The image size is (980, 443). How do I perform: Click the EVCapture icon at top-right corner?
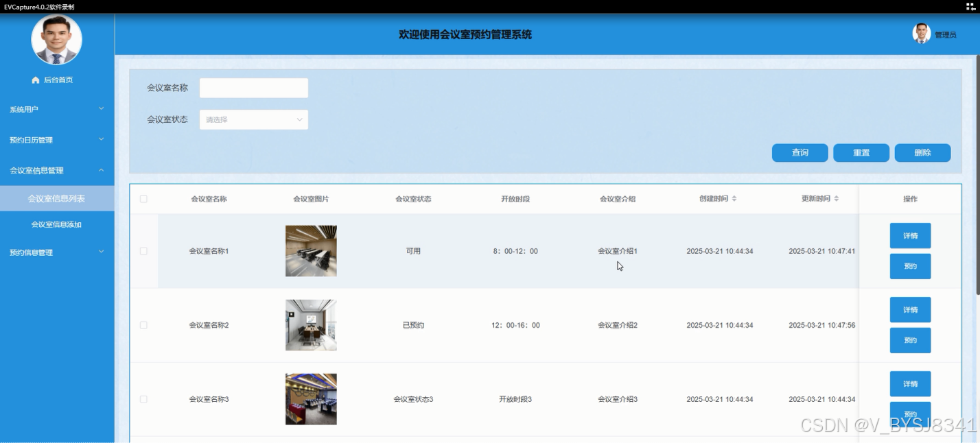point(970,7)
